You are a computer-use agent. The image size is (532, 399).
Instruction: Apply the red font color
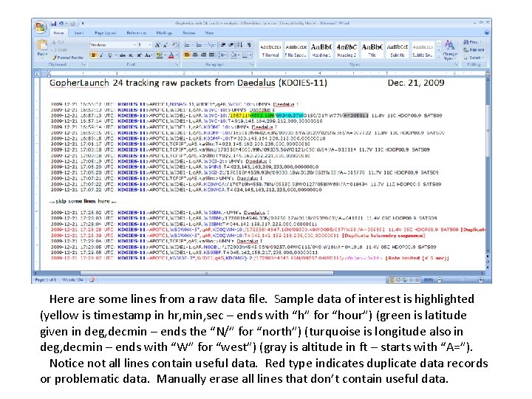pos(171,55)
